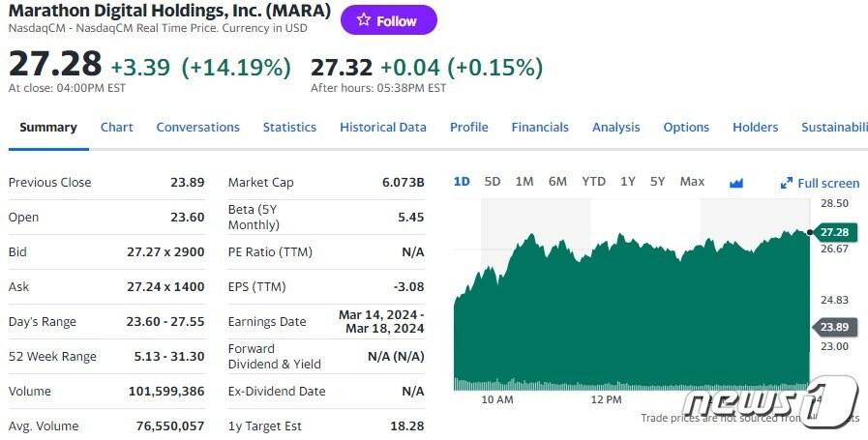Image resolution: width=868 pixels, height=440 pixels.
Task: Open Historical Data tab
Action: 382,127
